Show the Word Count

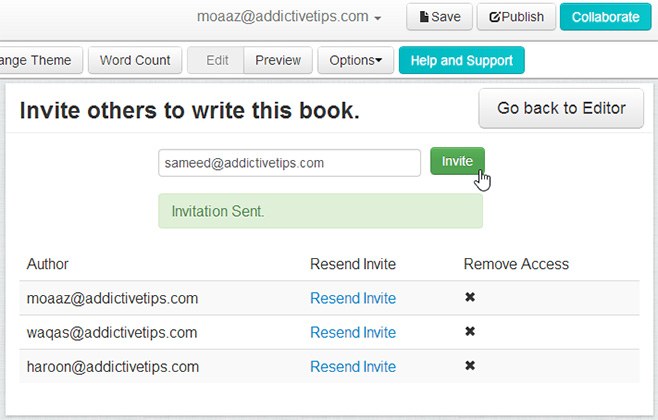(135, 60)
